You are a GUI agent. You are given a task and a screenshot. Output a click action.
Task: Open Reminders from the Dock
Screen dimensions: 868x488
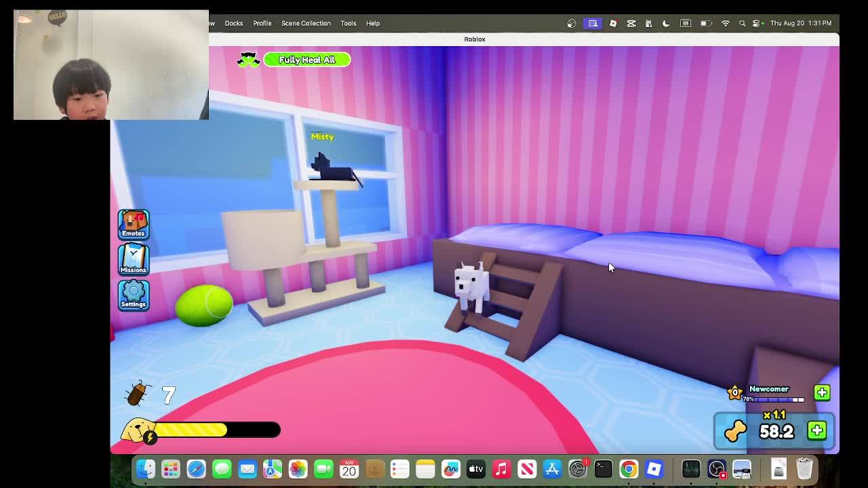click(x=400, y=469)
